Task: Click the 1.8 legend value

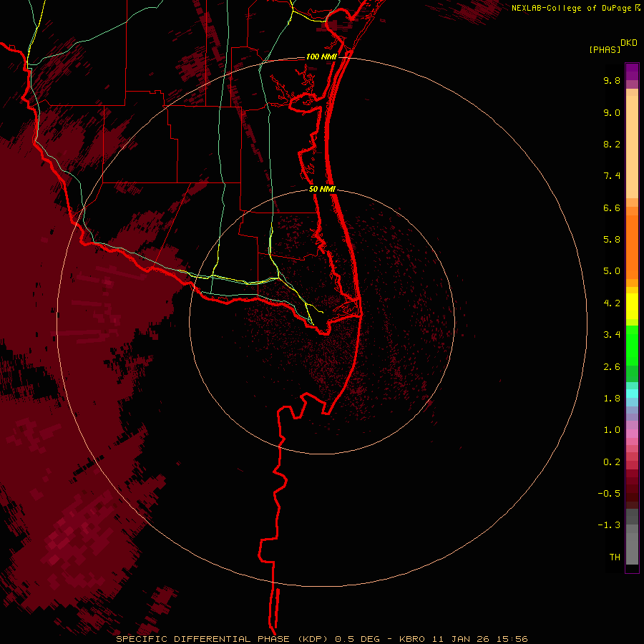Action: click(612, 399)
